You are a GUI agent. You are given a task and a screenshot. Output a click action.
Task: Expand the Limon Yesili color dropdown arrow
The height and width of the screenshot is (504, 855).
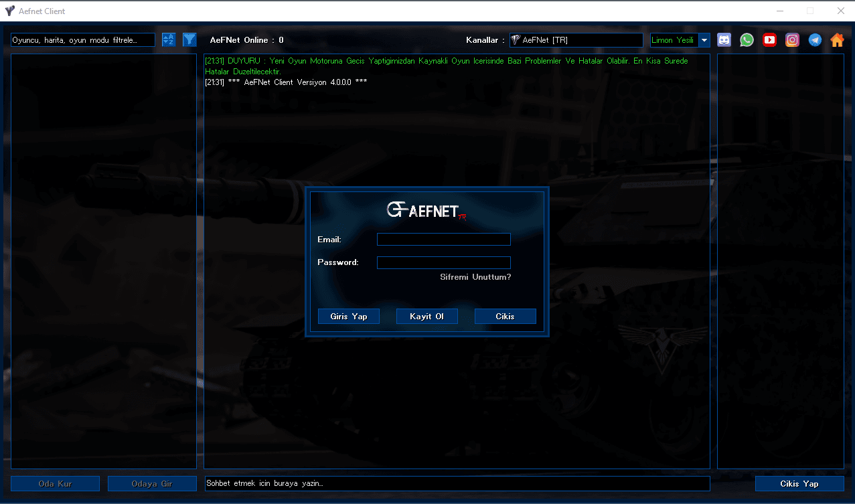coord(704,40)
